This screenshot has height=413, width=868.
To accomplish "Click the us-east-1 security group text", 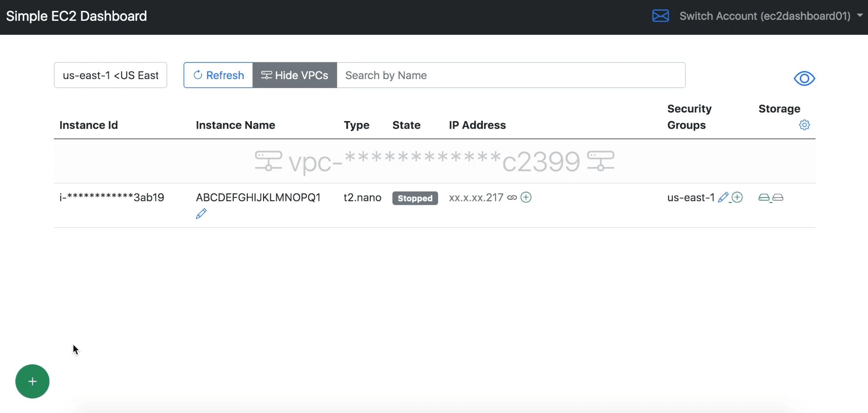I will 691,197.
